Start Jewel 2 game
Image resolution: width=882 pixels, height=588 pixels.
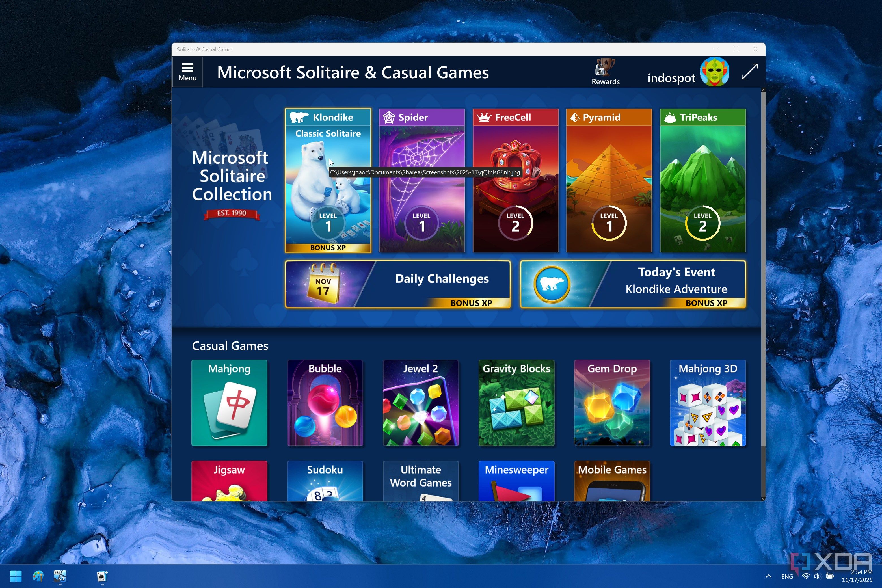pos(420,403)
